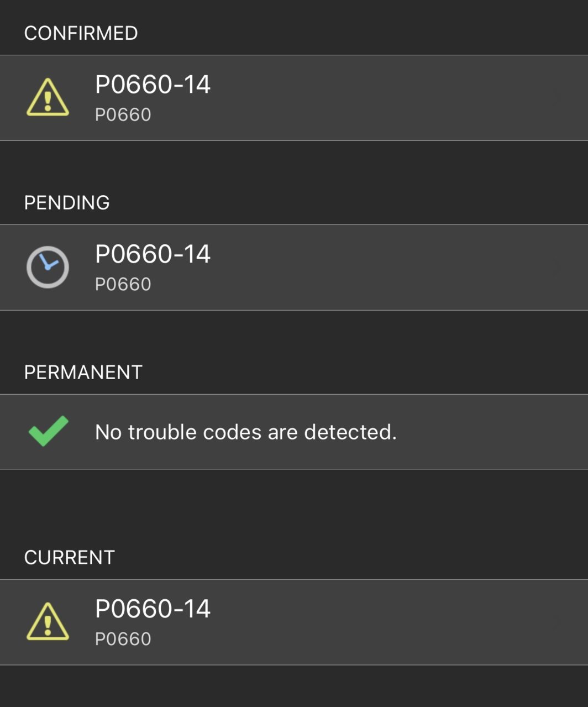Tap the blank area below the Current row
Image resolution: width=588 pixels, height=707 pixels.
tap(294, 686)
